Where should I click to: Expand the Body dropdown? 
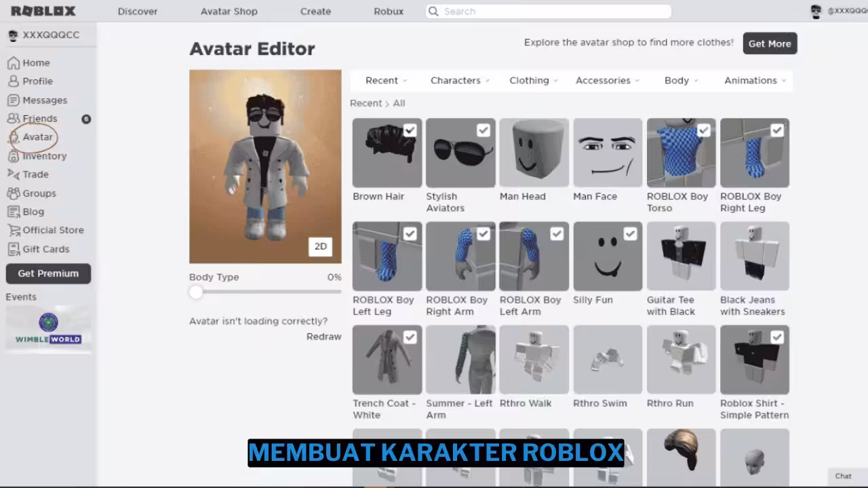(682, 80)
